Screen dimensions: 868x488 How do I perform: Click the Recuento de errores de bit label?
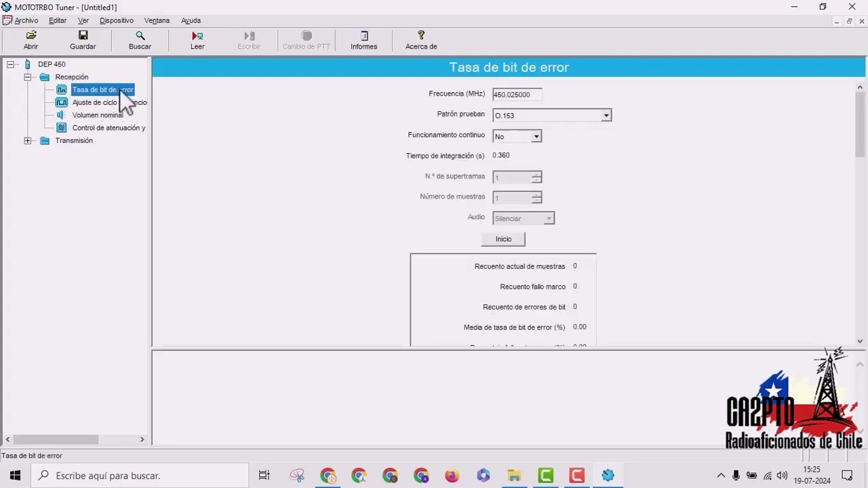[x=524, y=308]
